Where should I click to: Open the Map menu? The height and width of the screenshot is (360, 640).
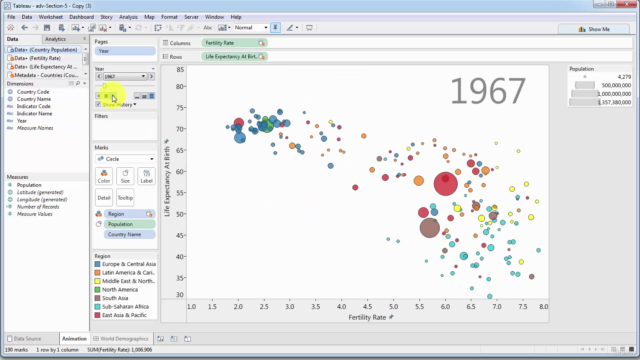pos(149,17)
